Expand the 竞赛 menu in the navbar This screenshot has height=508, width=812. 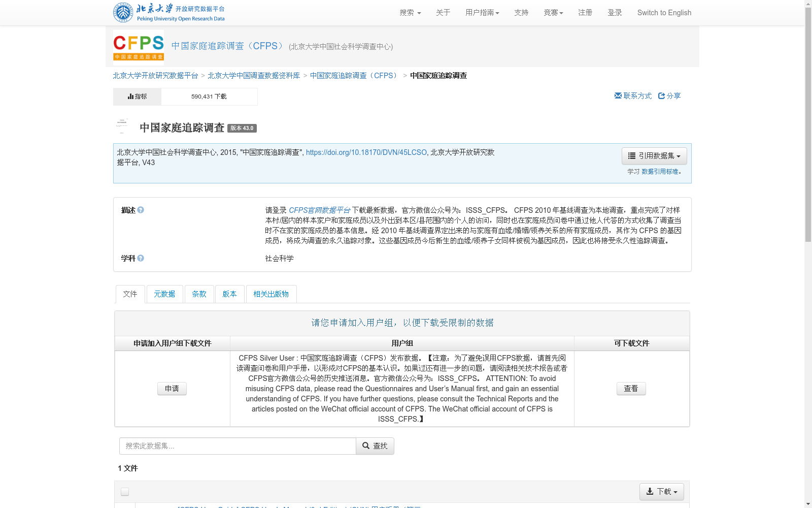553,13
